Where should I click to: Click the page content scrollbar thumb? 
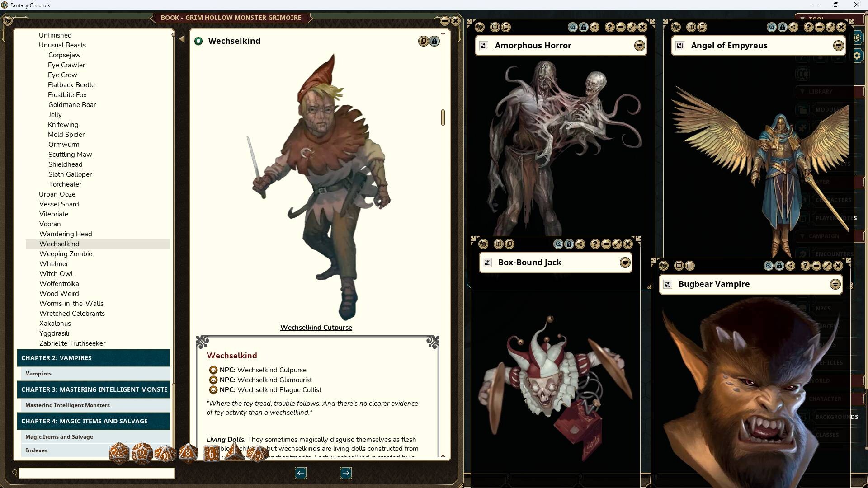pos(443,117)
